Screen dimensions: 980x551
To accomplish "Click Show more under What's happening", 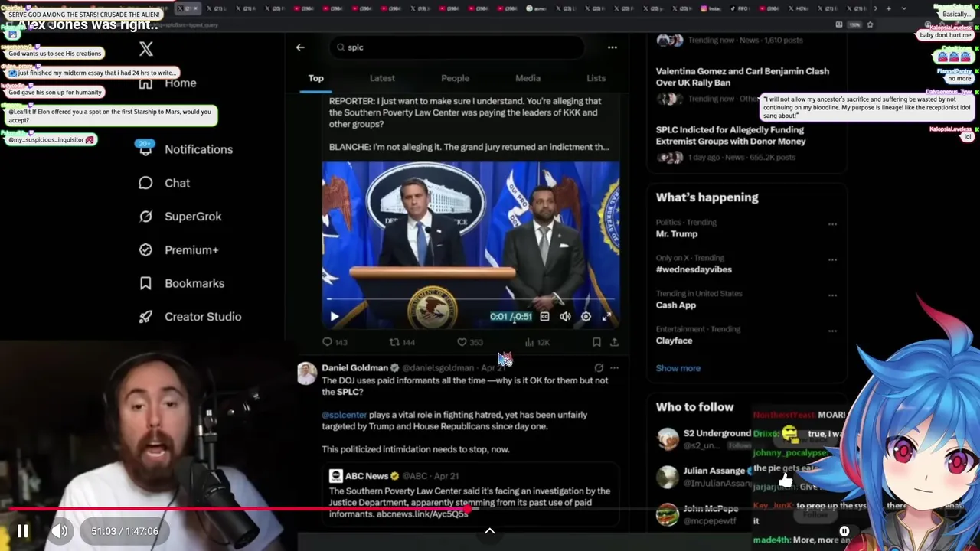I will (x=678, y=368).
